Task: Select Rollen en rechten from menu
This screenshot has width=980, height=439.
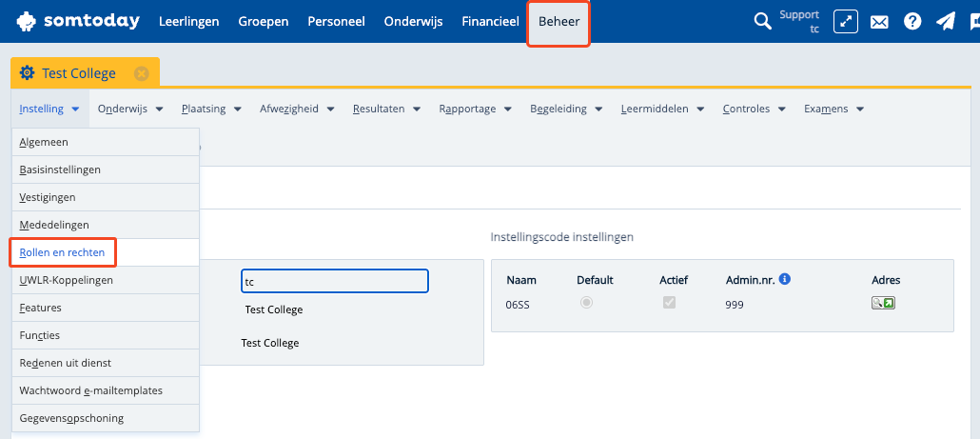Action: pyautogui.click(x=63, y=252)
